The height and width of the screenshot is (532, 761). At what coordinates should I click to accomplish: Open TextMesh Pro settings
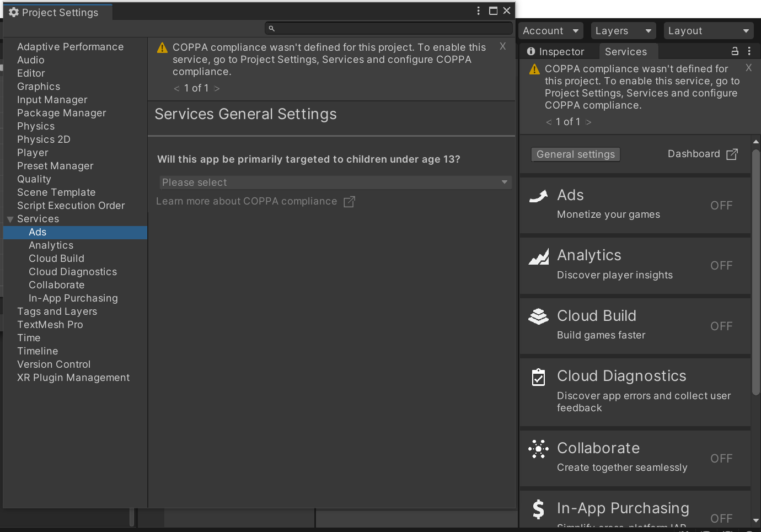coord(50,325)
